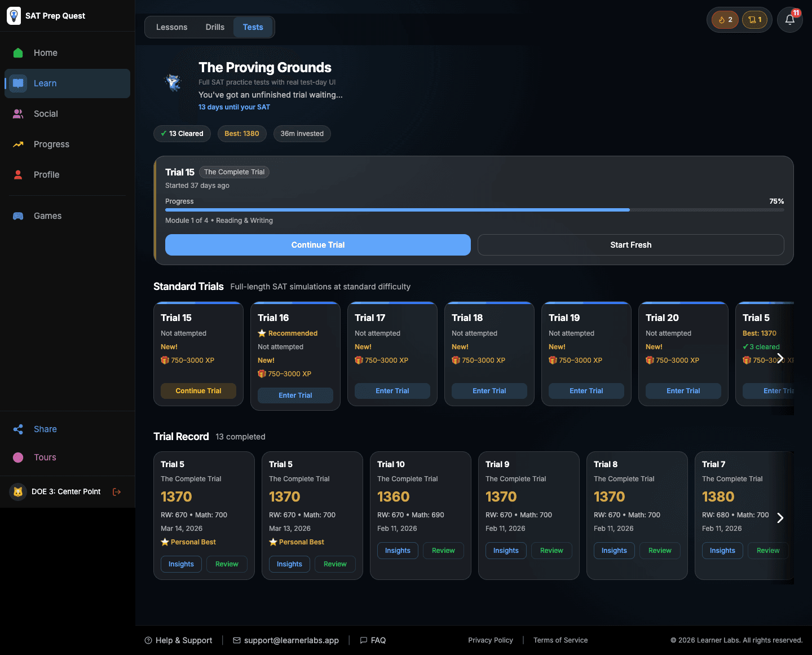
Task: Select Social with the people icon
Action: (17, 113)
